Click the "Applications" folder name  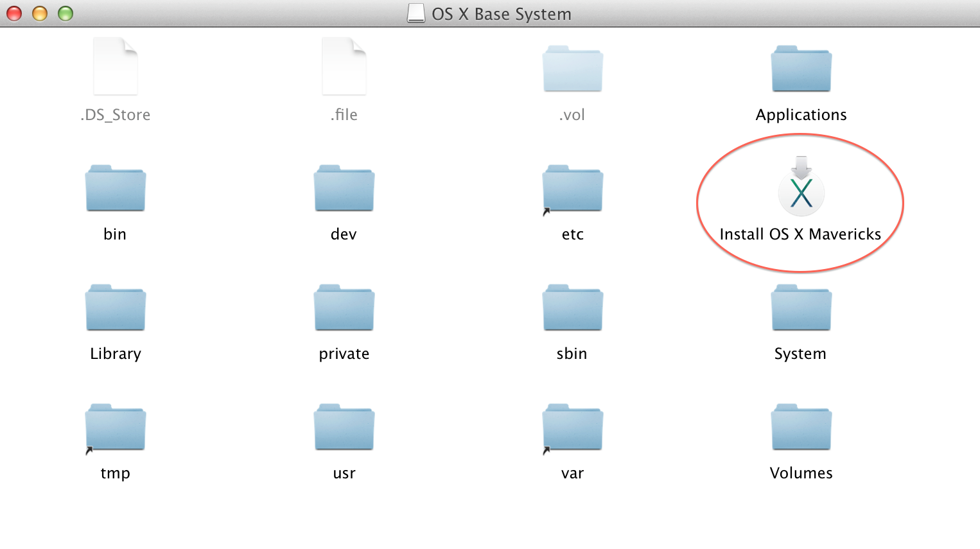[x=801, y=115]
